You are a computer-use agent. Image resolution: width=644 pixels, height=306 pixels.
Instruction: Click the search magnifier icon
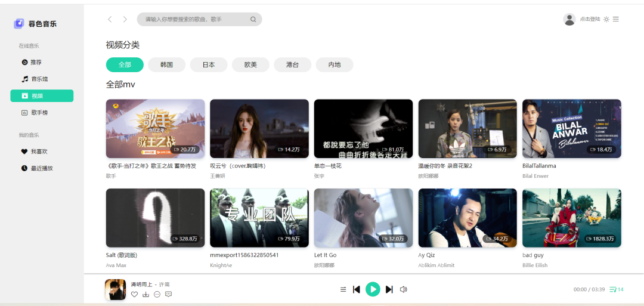[253, 19]
